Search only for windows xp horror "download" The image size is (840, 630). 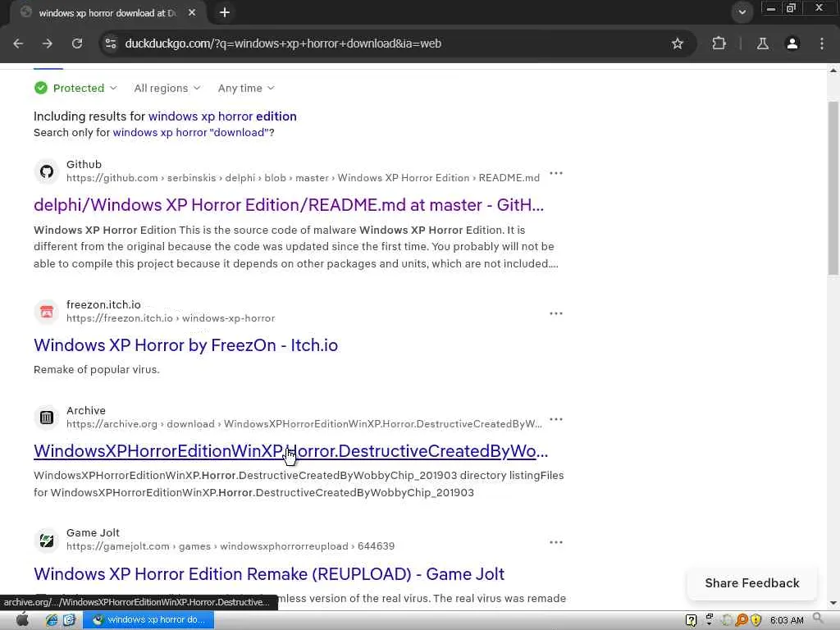[189, 132]
